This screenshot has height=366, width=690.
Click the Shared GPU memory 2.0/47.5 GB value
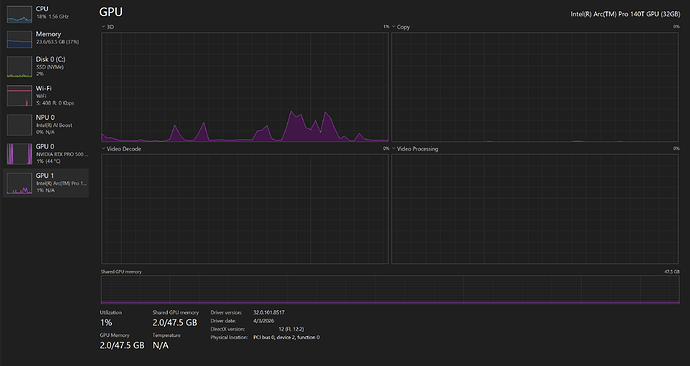click(x=175, y=322)
